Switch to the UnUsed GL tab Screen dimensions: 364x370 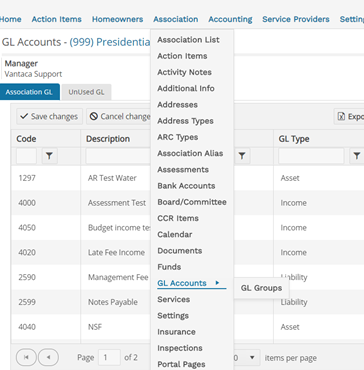pyautogui.click(x=86, y=92)
